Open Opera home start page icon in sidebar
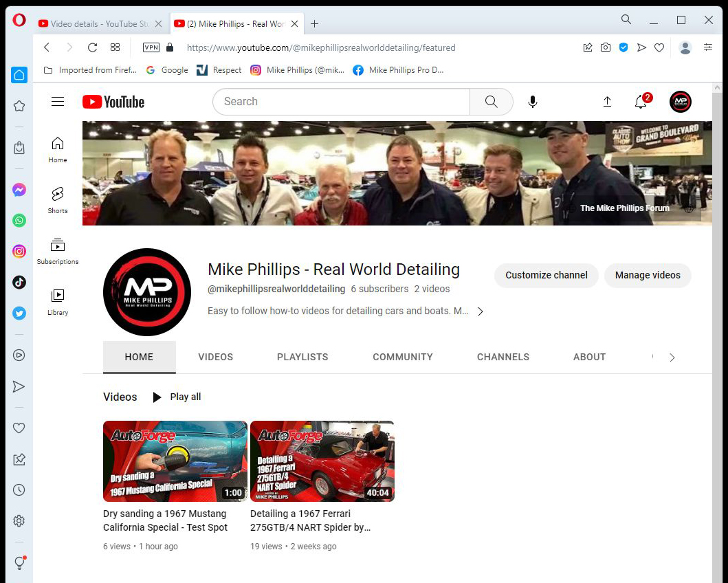The height and width of the screenshot is (583, 728). [x=19, y=75]
